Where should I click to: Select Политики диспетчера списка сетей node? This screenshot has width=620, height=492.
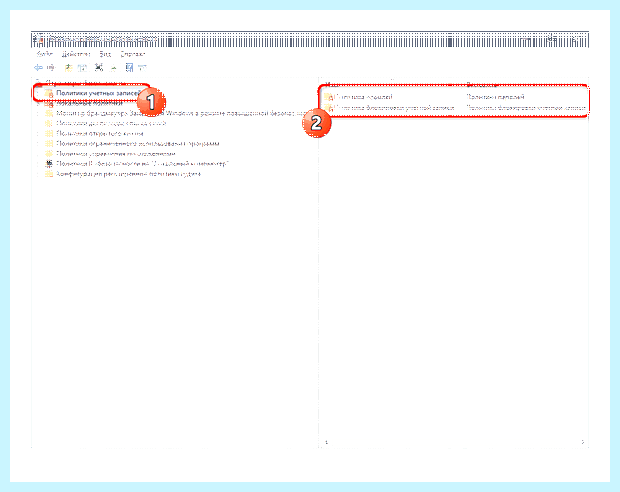(x=111, y=123)
